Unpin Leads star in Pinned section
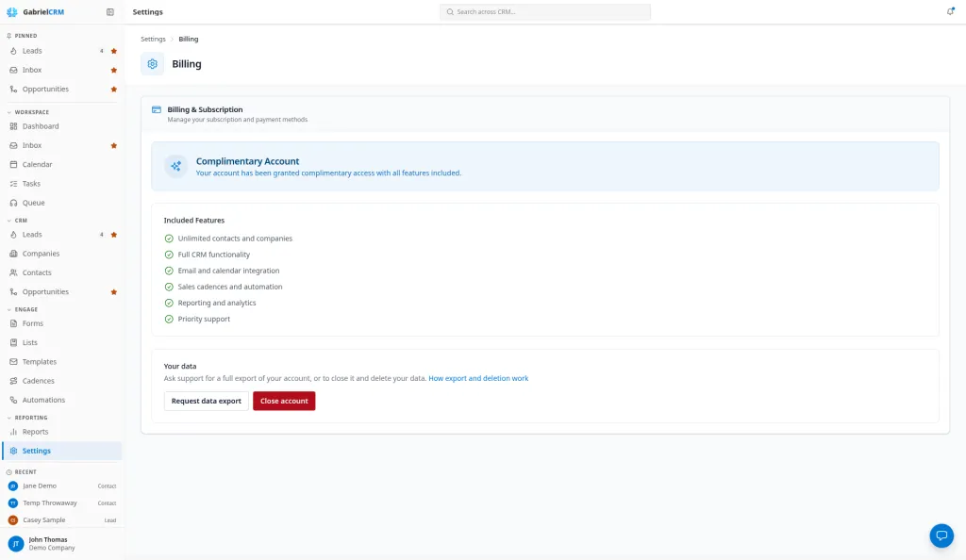This screenshot has height=560, width=966. pyautogui.click(x=114, y=51)
